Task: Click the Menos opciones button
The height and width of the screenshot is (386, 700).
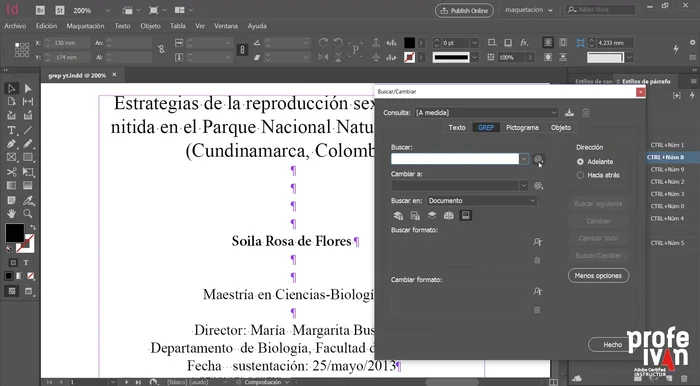Action: pyautogui.click(x=598, y=275)
